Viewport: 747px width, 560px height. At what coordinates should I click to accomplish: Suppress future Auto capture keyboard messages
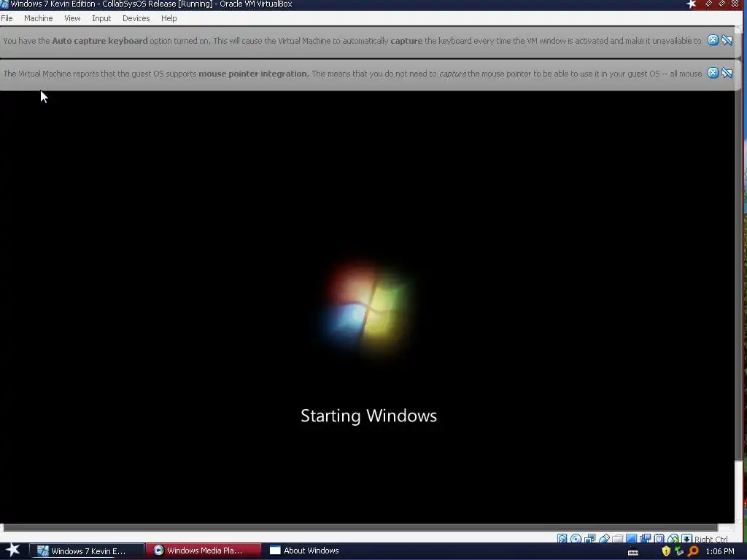click(727, 40)
